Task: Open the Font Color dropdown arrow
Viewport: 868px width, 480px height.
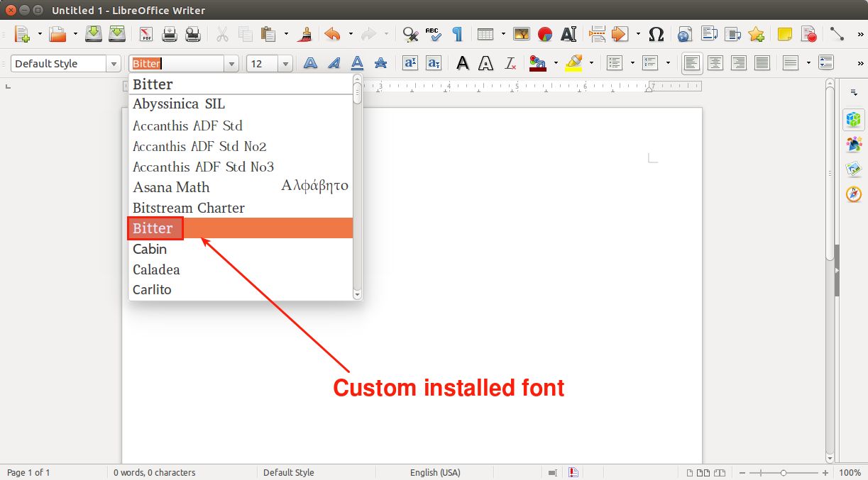Action: [x=555, y=63]
